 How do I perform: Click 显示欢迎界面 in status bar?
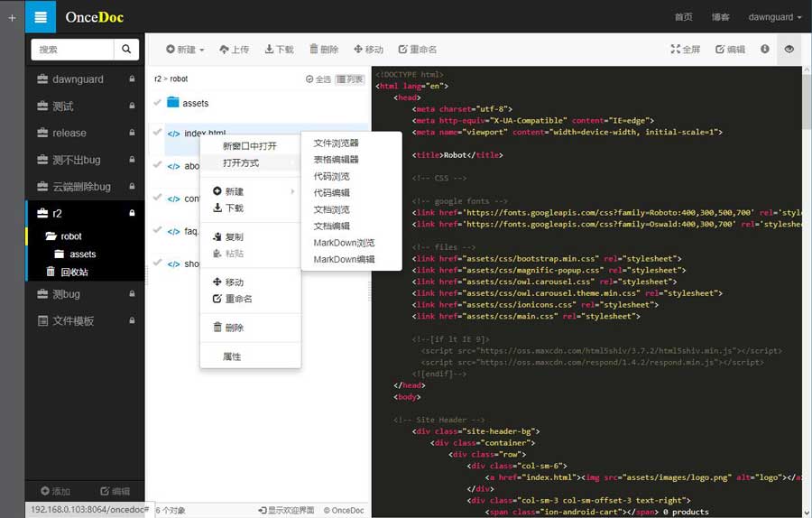point(286,510)
